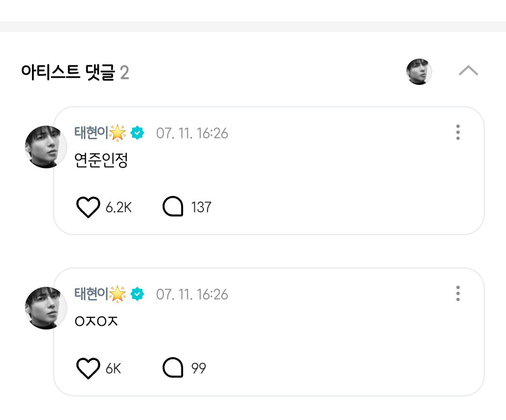Collapse the artist comments section
The image size is (506, 420).
click(468, 70)
